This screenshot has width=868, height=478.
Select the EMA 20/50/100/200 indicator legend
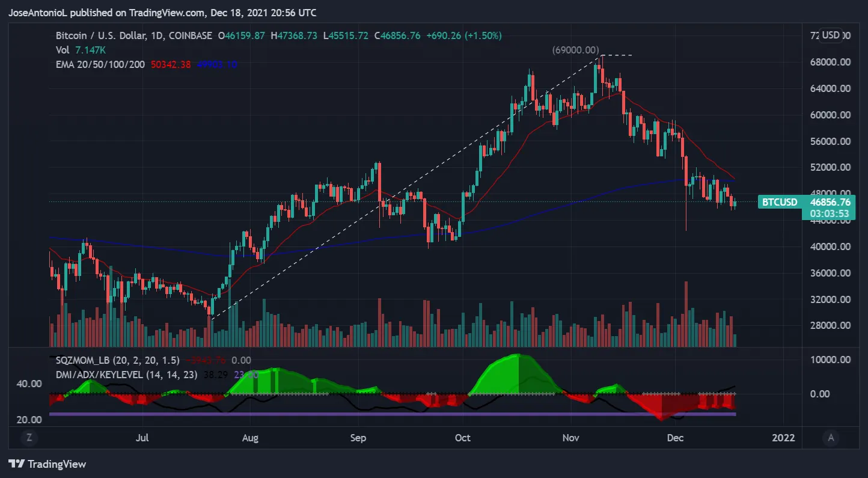click(x=100, y=64)
